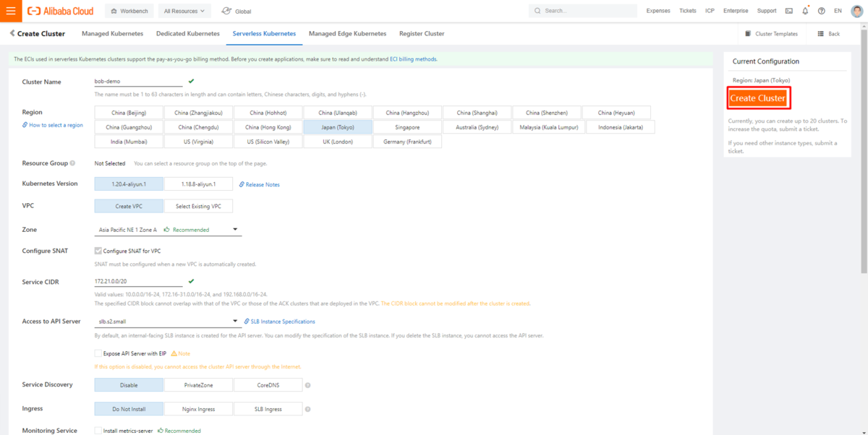Expand the All Resources dropdown
Viewport: 868px width, 435px height.
[184, 11]
